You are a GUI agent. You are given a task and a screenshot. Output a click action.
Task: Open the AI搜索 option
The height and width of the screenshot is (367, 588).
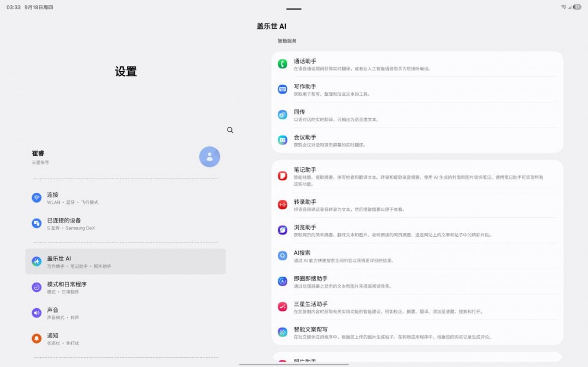[x=418, y=256]
